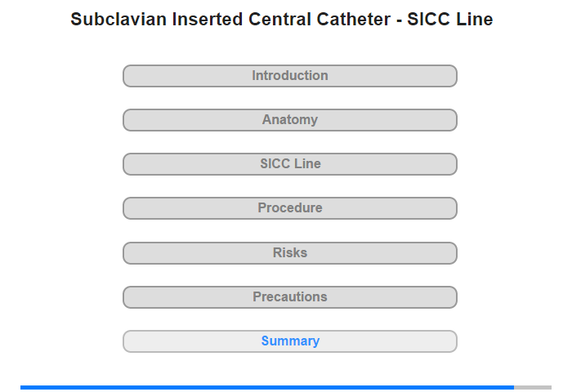Open the Procedure section
This screenshot has height=392, width=572.
click(289, 208)
